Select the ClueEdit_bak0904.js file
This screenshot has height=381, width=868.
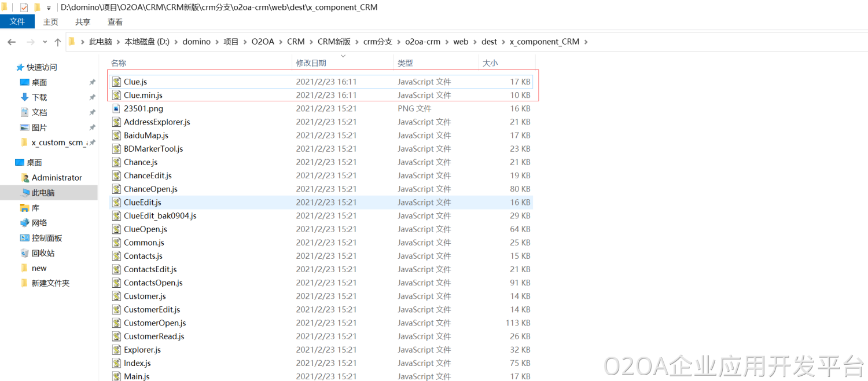click(160, 215)
